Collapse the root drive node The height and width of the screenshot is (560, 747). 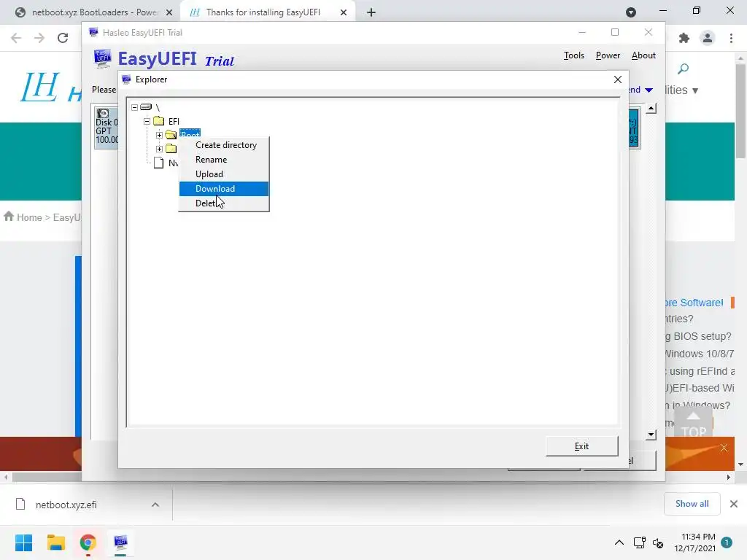[135, 108]
